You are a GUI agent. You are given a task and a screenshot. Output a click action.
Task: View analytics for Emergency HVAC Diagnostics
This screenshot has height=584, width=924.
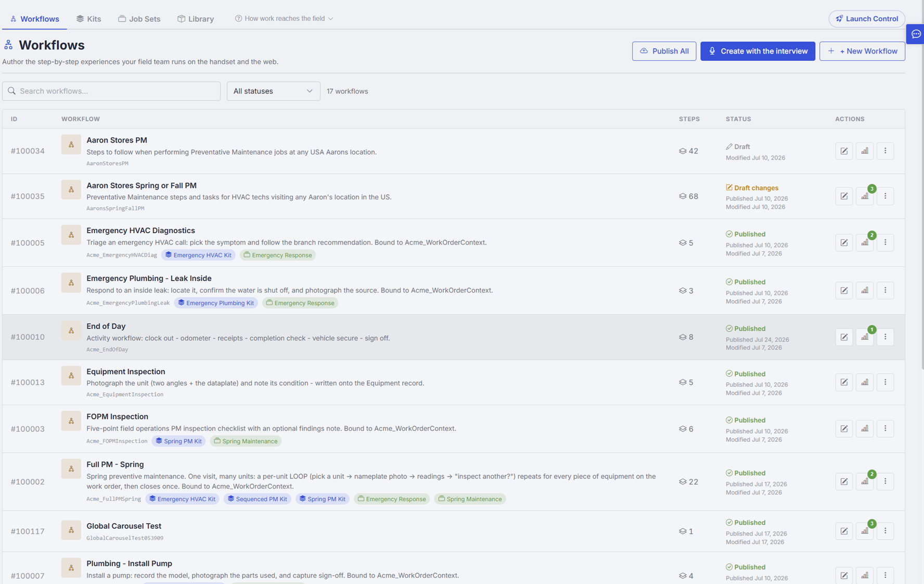tap(865, 243)
